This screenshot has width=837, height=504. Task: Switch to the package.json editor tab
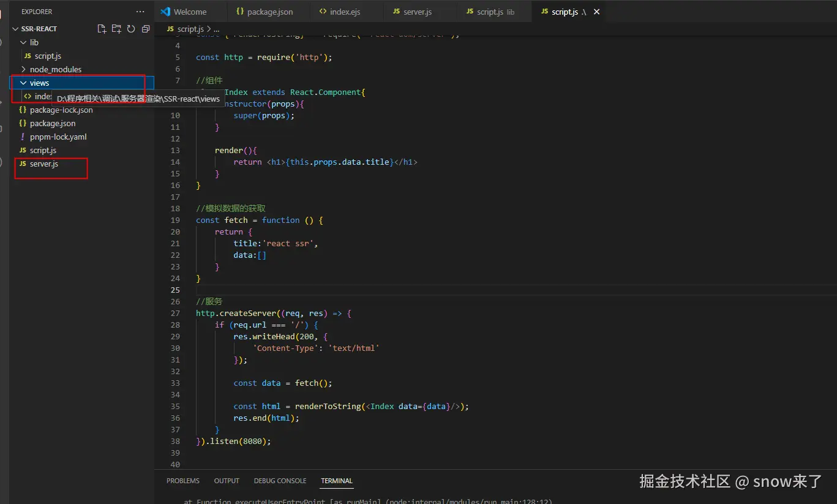coord(269,12)
